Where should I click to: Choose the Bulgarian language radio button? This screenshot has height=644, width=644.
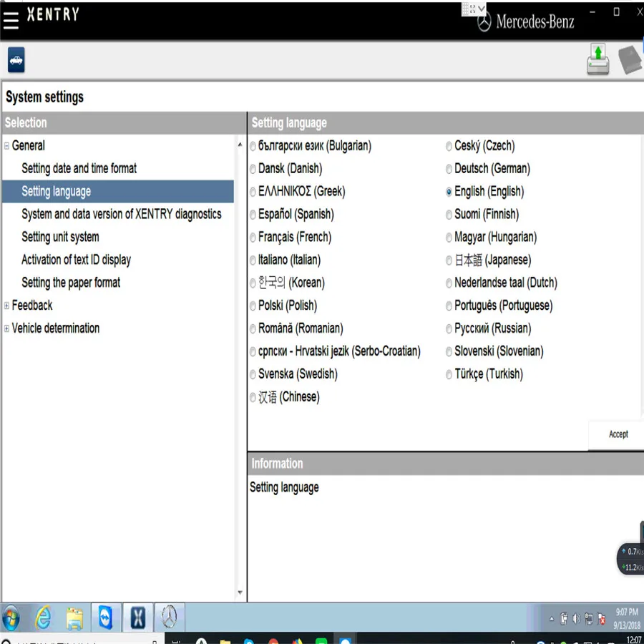tap(253, 146)
